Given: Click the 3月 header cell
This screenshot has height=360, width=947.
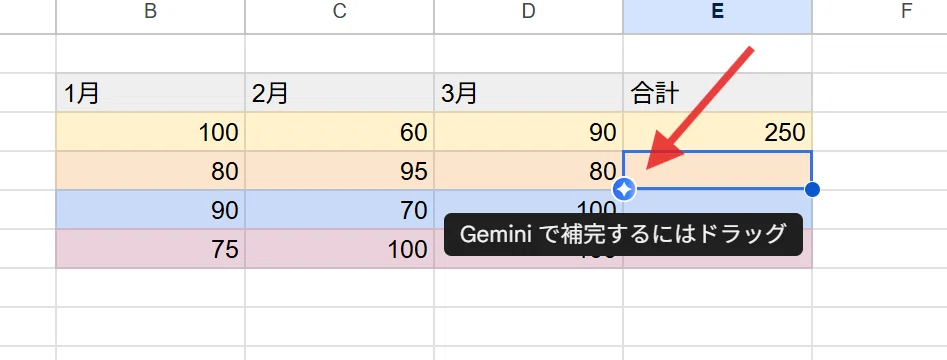Looking at the screenshot, I should 528,93.
